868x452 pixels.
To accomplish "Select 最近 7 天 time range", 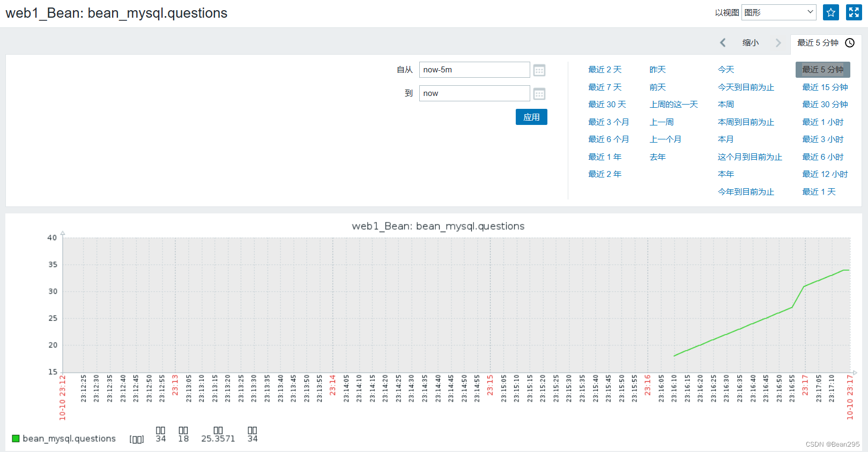I will tap(605, 87).
